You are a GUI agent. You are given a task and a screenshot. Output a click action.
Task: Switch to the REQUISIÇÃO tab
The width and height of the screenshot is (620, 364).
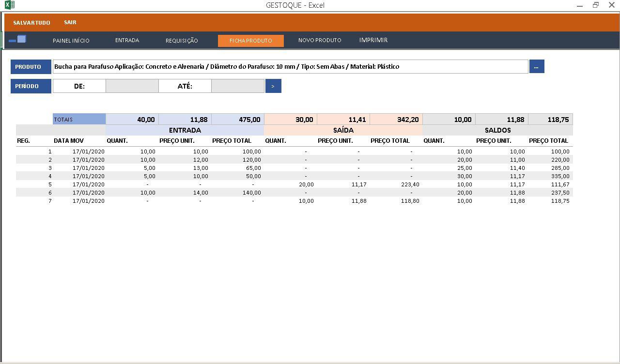tap(182, 41)
